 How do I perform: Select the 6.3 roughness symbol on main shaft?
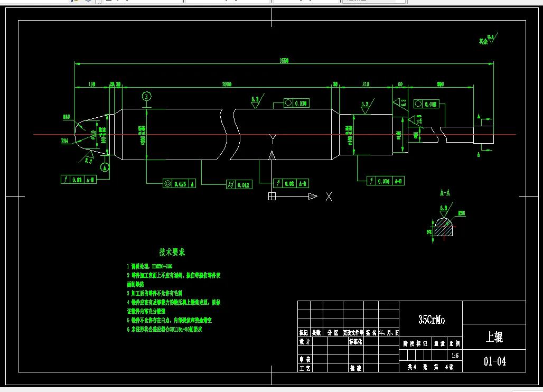point(257,101)
